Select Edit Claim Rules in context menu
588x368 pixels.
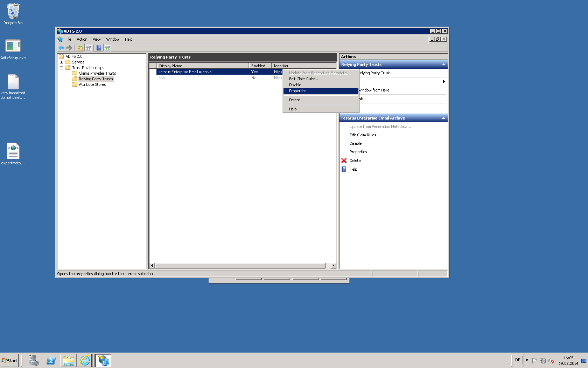point(304,79)
